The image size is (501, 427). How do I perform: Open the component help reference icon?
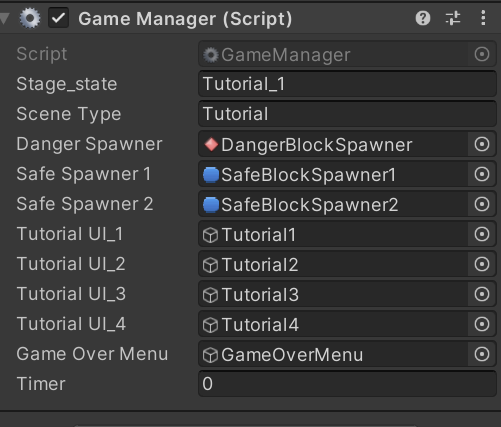423,18
